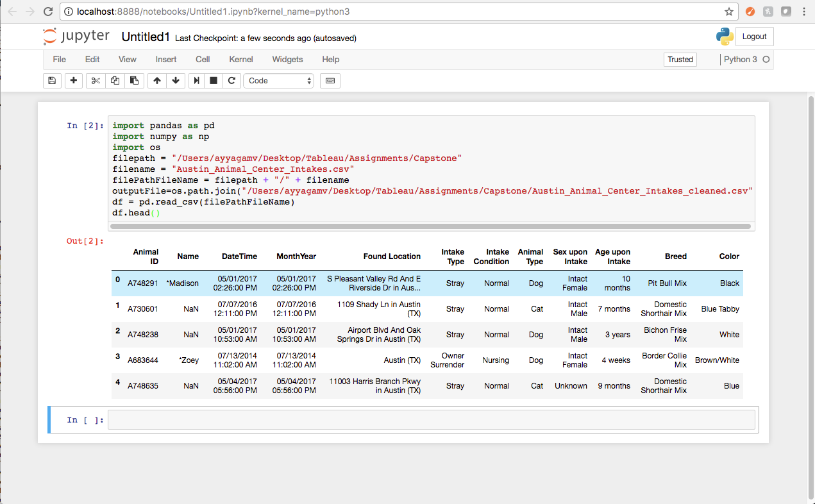The width and height of the screenshot is (815, 504).
Task: Cut the selected cell with scissors icon
Action: [95, 80]
